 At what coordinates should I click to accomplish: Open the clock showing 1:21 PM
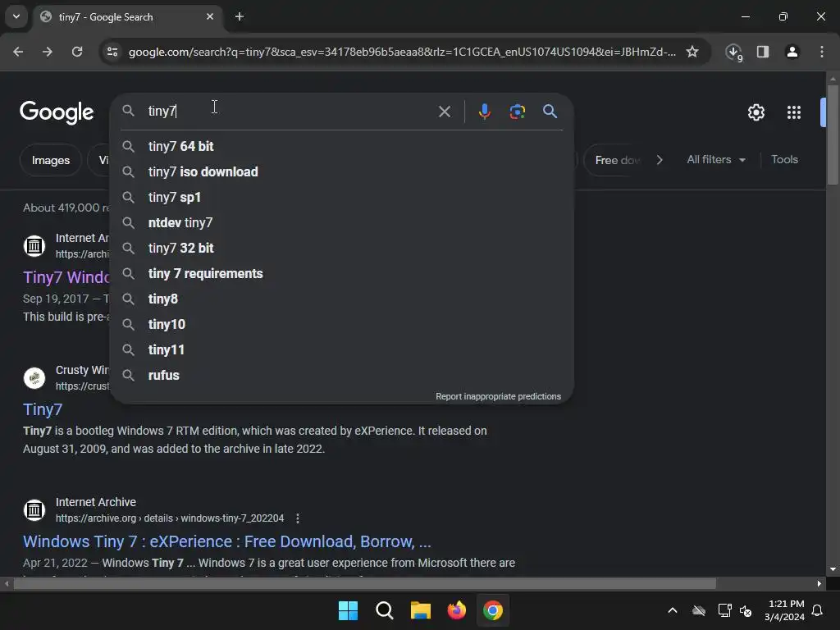point(785,610)
